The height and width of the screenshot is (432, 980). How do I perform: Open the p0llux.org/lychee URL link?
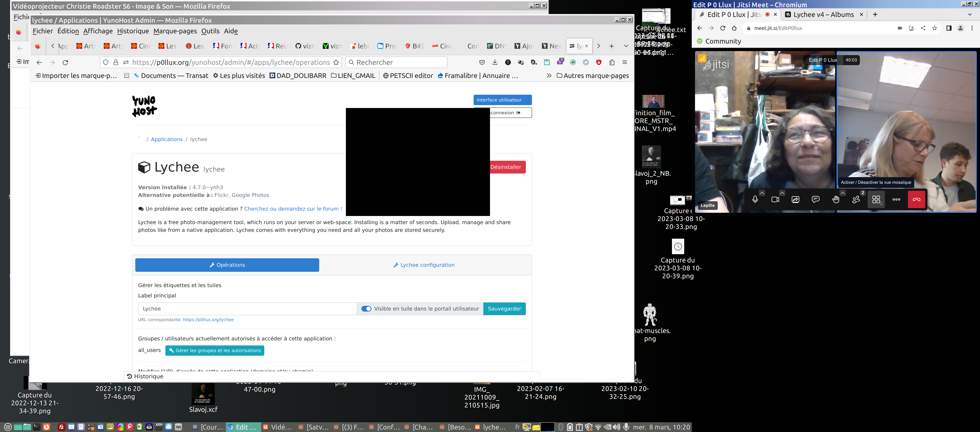click(x=208, y=320)
